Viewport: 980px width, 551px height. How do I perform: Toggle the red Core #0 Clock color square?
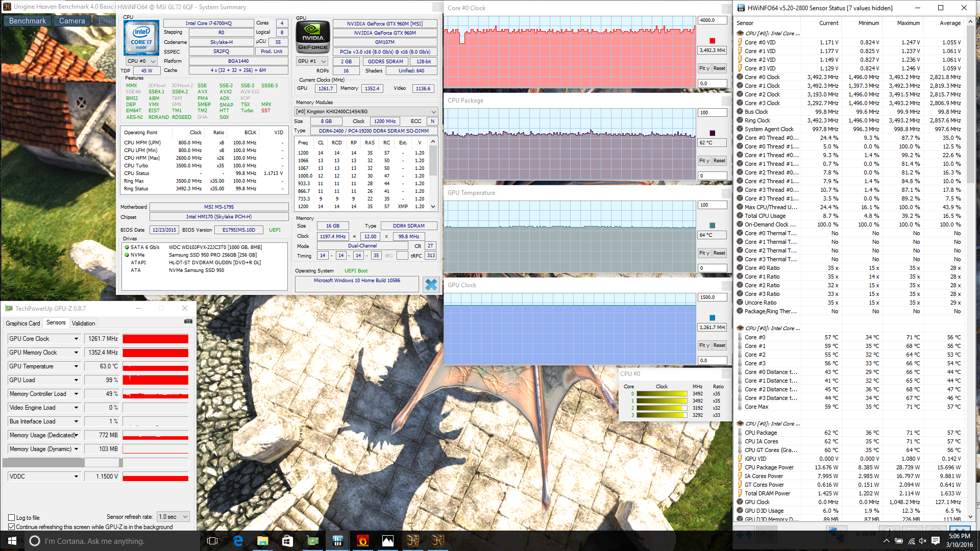(712, 41)
